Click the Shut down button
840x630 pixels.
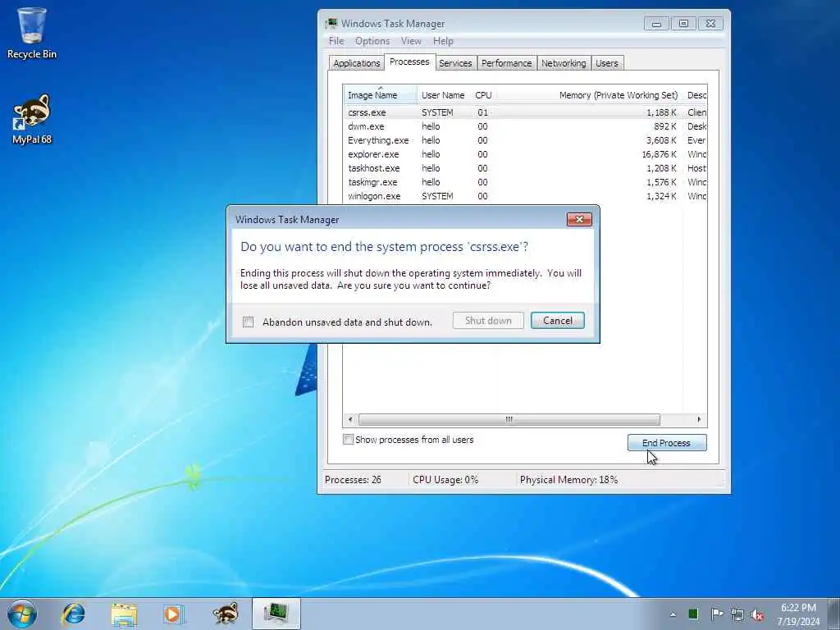tap(488, 321)
